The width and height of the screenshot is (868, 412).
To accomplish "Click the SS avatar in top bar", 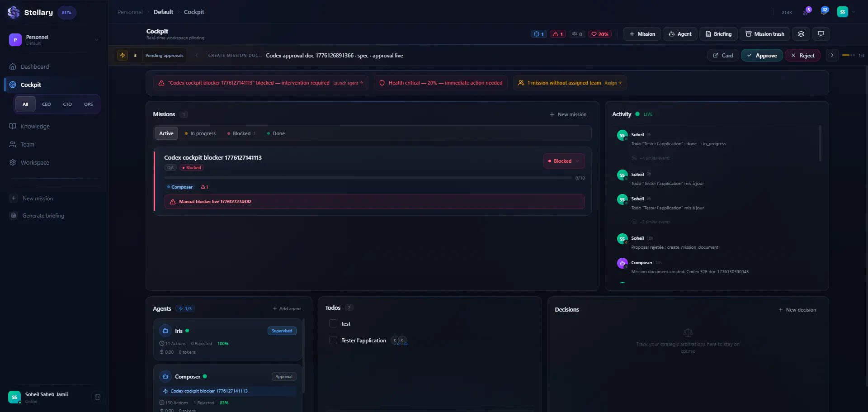I will tap(842, 12).
